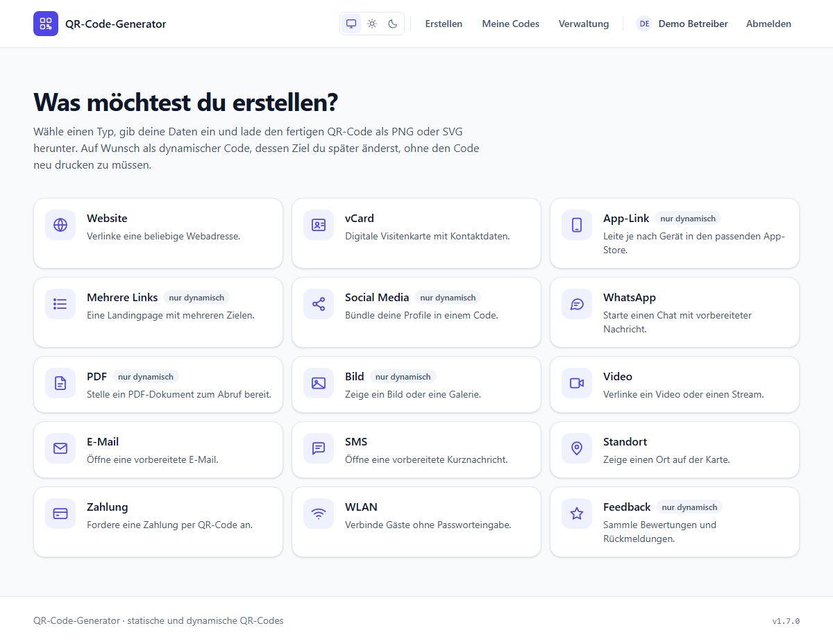Click the Video camera icon
Screen dimensions: 833x644
coord(577,383)
